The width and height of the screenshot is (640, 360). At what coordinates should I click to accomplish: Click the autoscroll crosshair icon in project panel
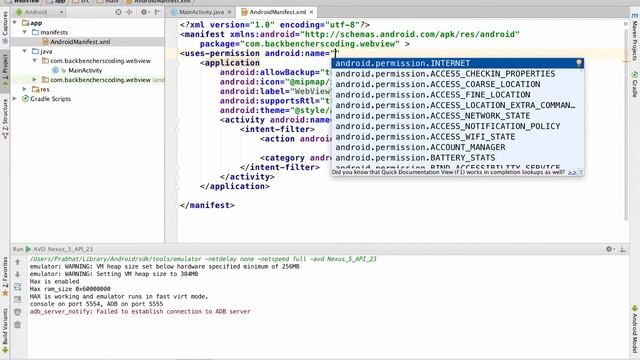pyautogui.click(x=129, y=12)
